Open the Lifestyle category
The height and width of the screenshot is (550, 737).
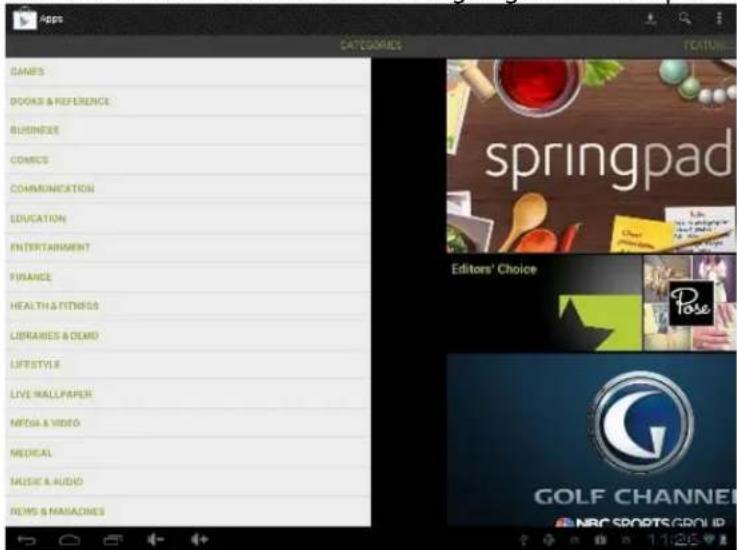click(x=188, y=364)
